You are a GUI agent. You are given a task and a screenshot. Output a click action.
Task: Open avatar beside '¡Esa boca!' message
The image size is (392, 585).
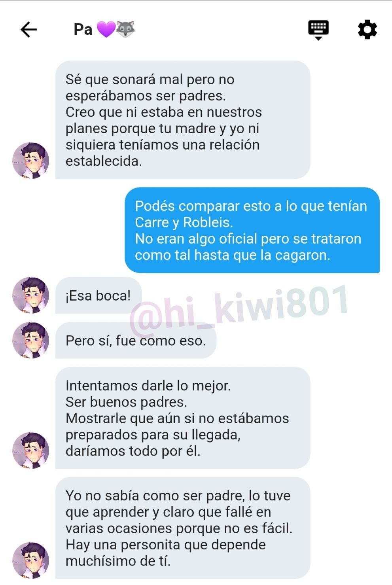tap(31, 295)
